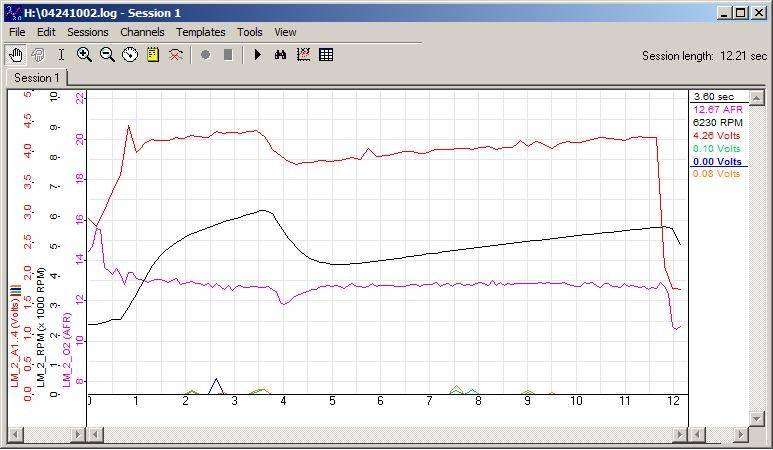Click the red chart graph icon
Screen dimensions: 773x450
click(303, 55)
